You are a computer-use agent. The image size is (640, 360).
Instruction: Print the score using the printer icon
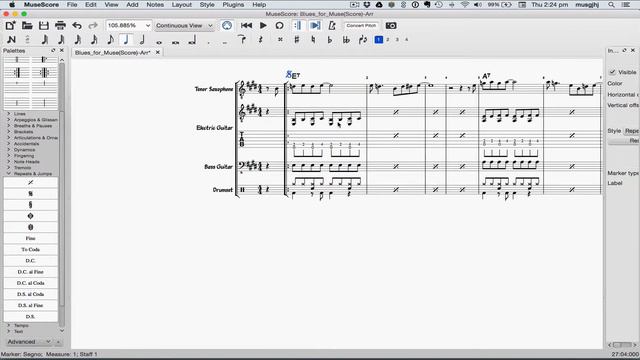(60, 25)
